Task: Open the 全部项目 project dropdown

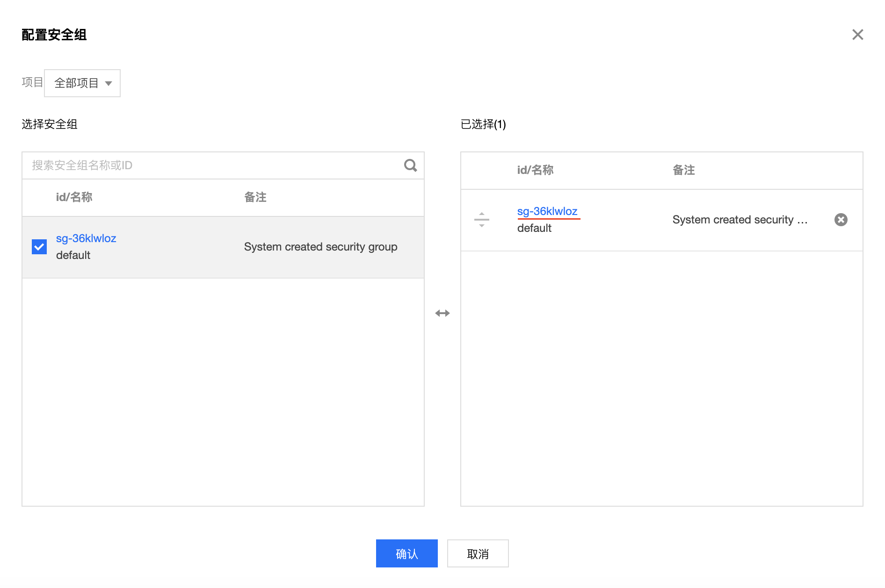Action: (82, 83)
